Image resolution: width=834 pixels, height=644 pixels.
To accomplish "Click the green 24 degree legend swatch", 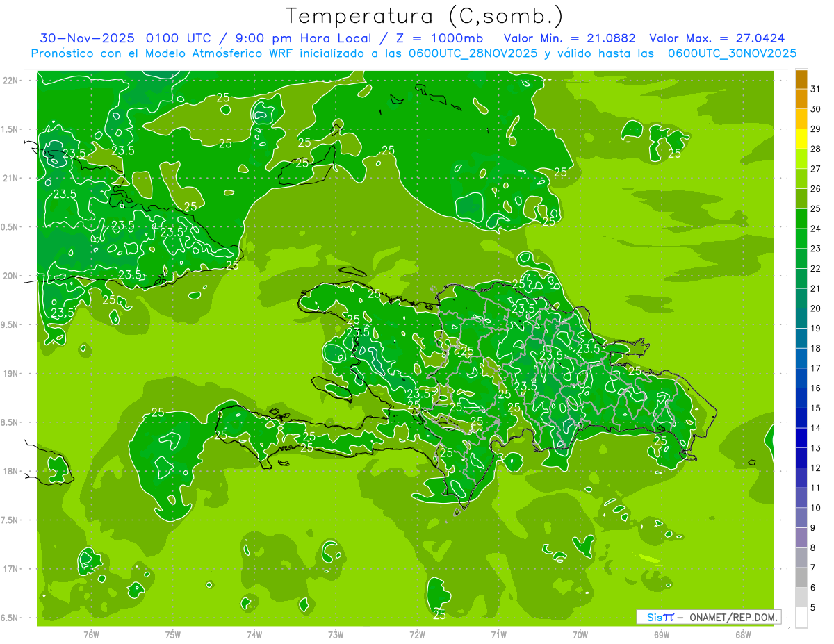I will [801, 219].
